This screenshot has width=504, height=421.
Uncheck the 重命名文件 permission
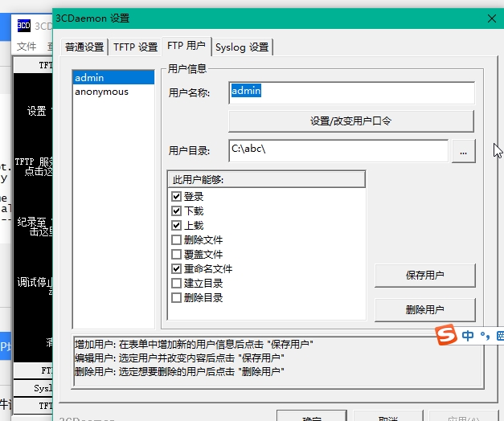[176, 268]
